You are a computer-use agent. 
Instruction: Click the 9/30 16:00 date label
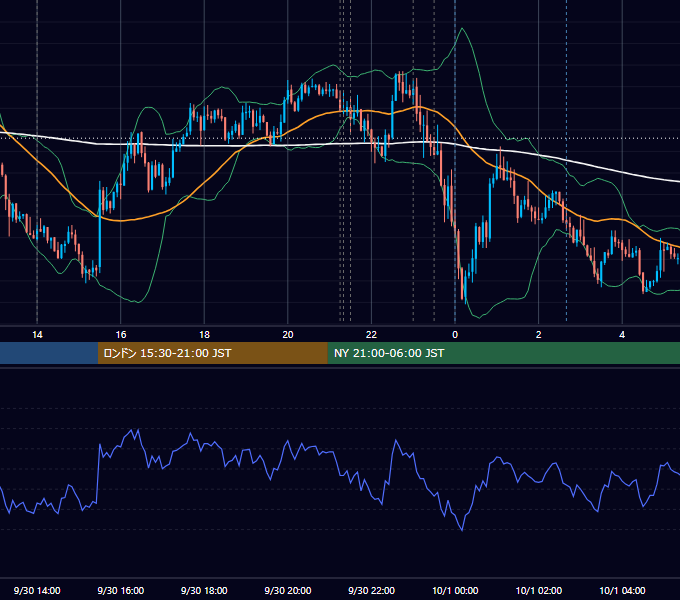coord(121,590)
